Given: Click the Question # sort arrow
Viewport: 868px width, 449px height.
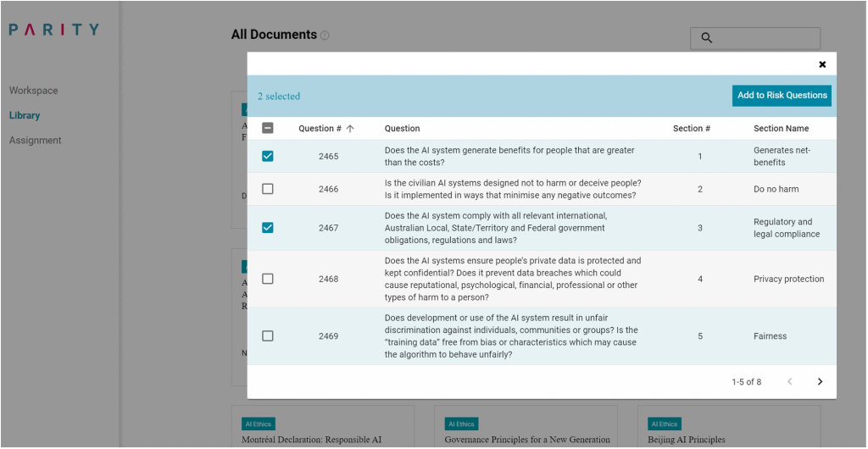Looking at the screenshot, I should pos(350,129).
